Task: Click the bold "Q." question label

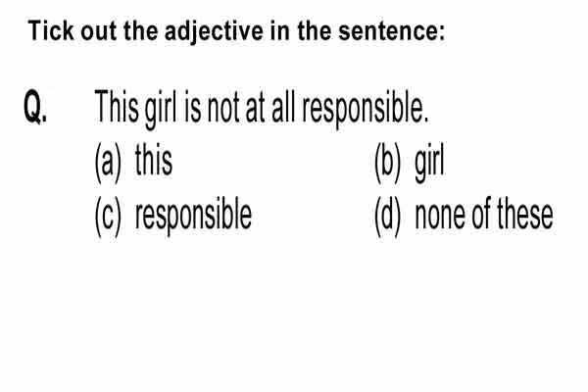Action: click(x=35, y=107)
